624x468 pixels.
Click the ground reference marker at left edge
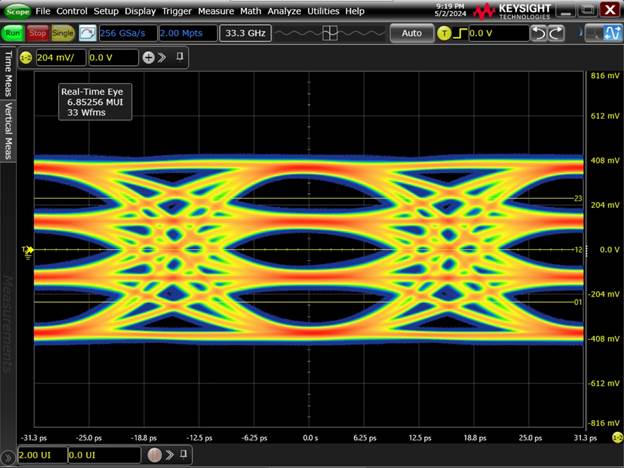point(28,252)
